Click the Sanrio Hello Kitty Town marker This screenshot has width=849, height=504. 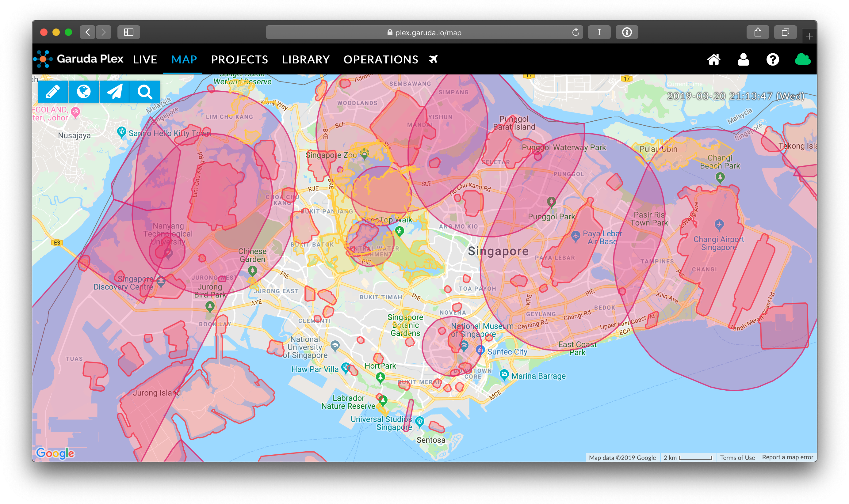coord(121,132)
